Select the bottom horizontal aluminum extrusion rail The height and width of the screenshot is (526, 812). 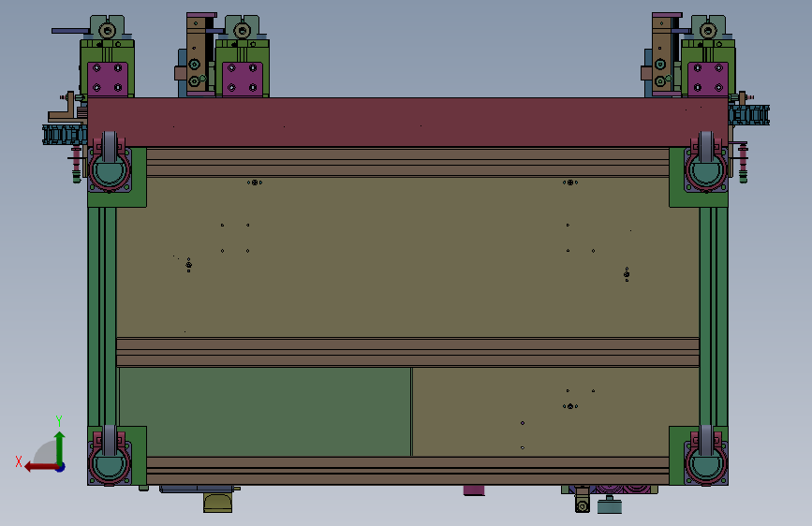[408, 471]
